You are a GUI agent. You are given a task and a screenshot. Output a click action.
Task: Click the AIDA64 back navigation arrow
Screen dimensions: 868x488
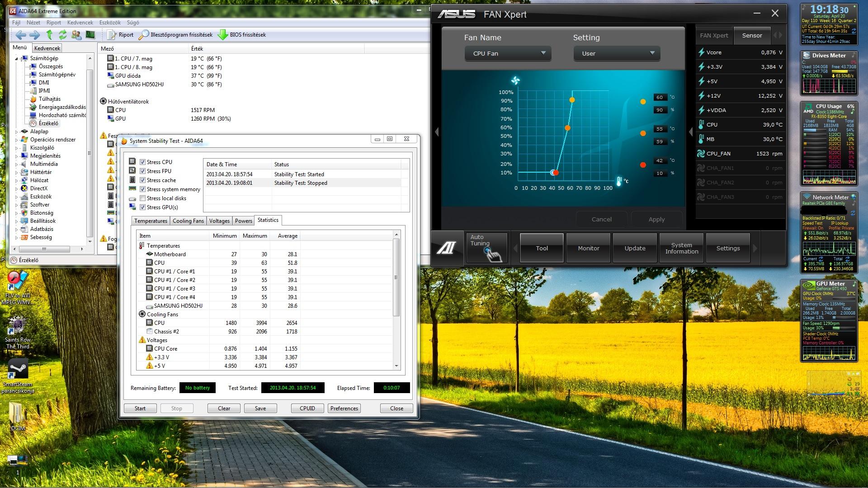pyautogui.click(x=20, y=35)
